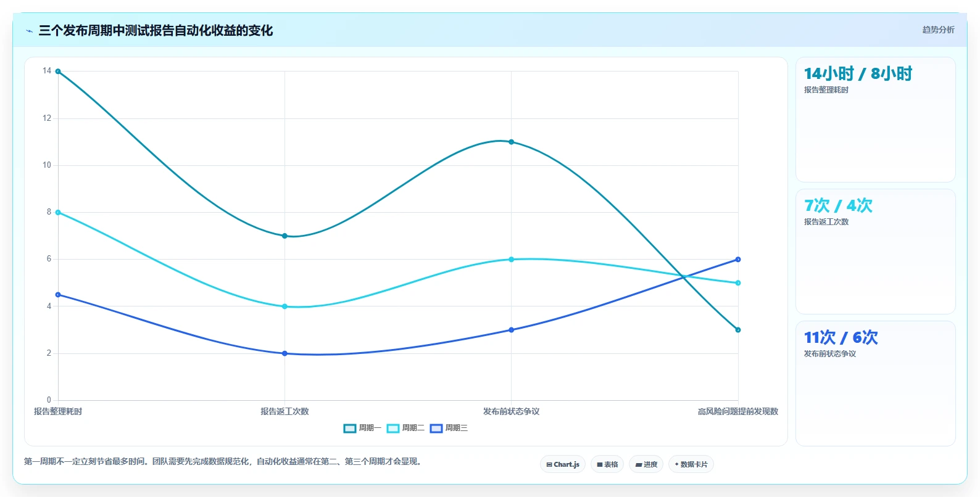This screenshot has width=980, height=497.
Task: Click 周期二 point at 报告返工次数
Action: 284,306
